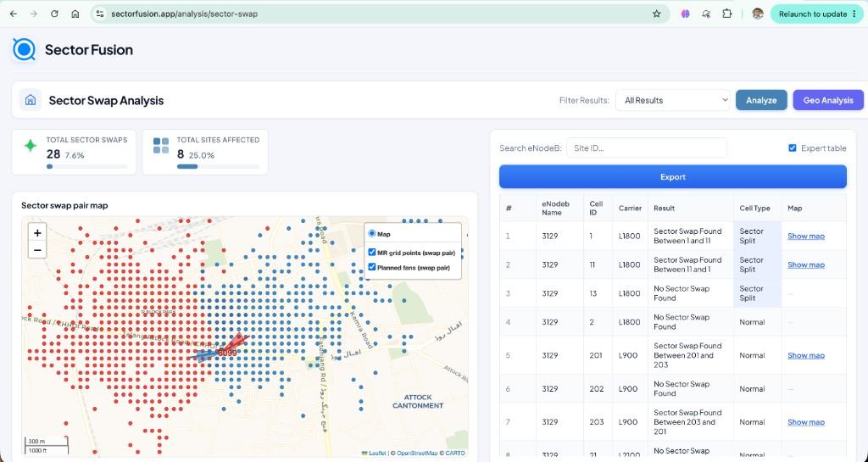
Task: Open the purple brain extension icon
Action: click(685, 14)
